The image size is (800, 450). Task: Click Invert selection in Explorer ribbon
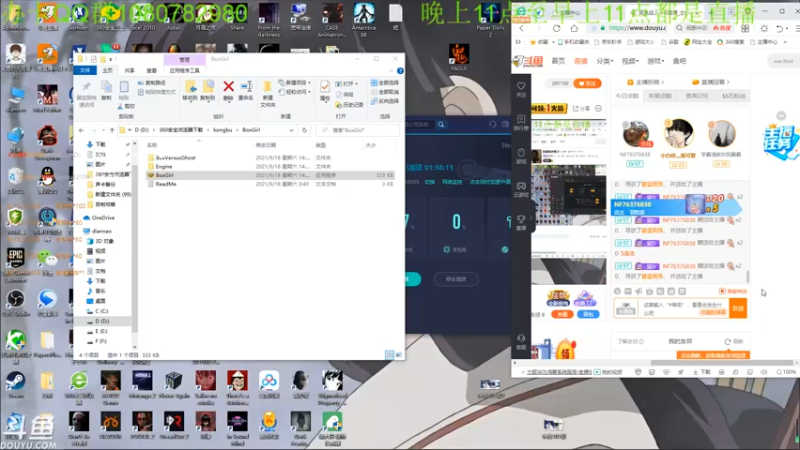point(385,101)
